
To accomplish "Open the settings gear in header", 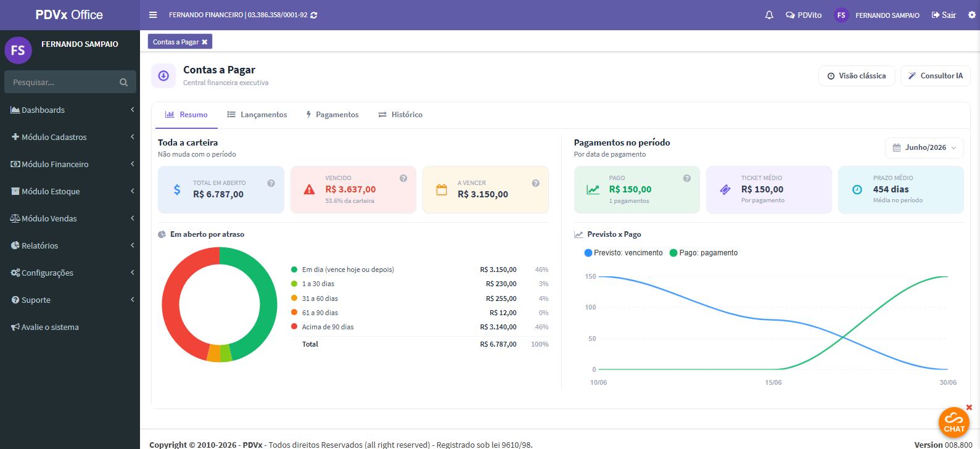I will pyautogui.click(x=972, y=15).
